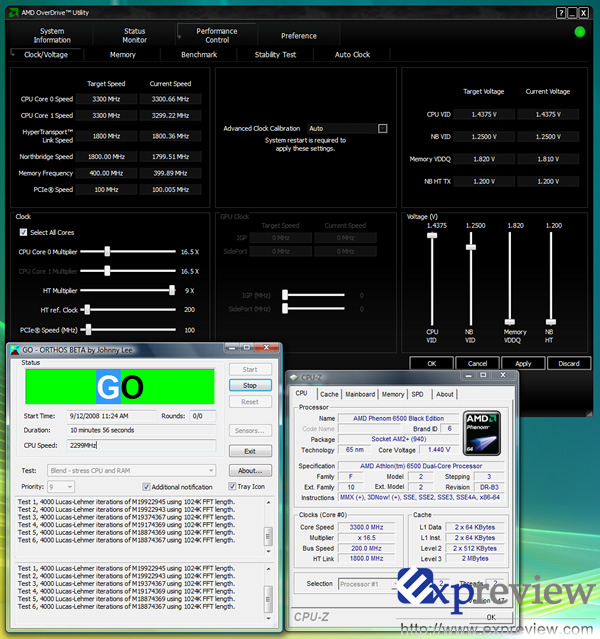Image resolution: width=600 pixels, height=639 pixels.
Task: Click the ORTHOS Exit button
Action: (x=250, y=451)
